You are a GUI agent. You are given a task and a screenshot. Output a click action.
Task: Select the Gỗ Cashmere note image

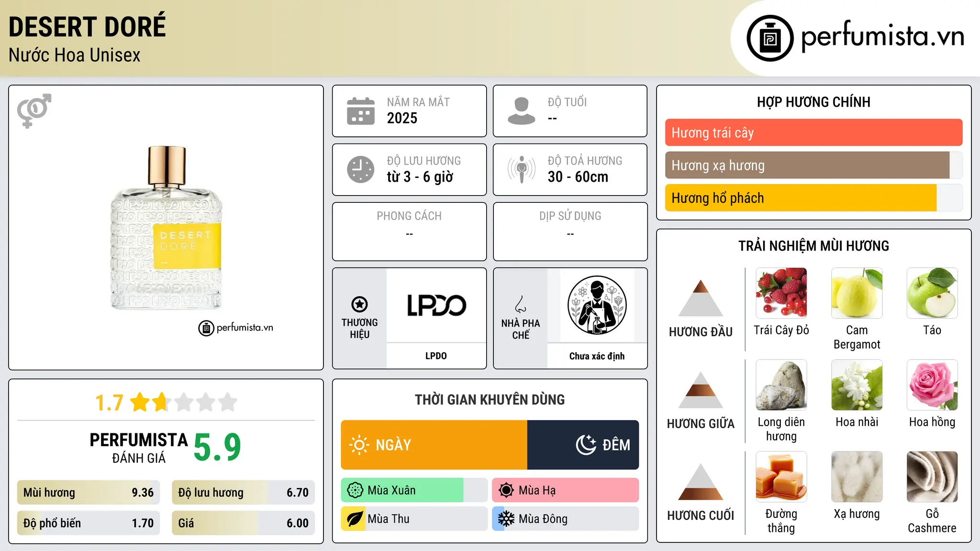click(932, 477)
